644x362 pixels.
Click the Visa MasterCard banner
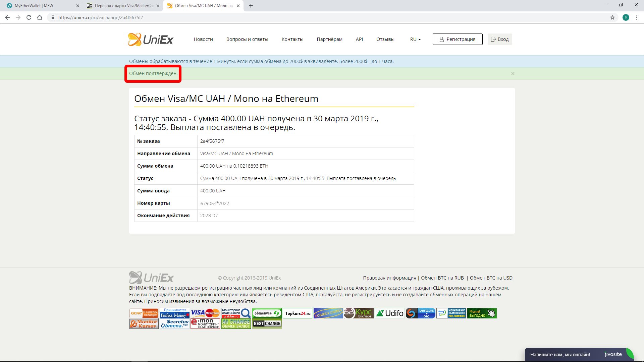coord(205,313)
